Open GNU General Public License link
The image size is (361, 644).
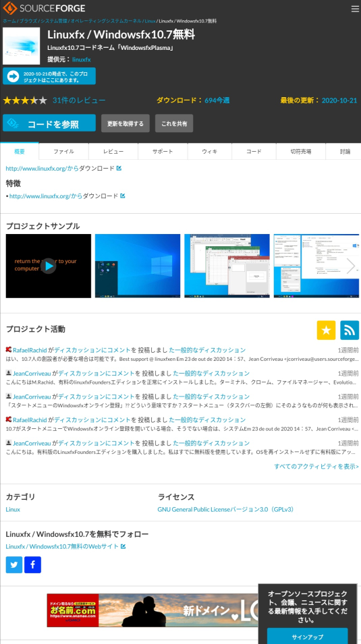[x=227, y=509]
